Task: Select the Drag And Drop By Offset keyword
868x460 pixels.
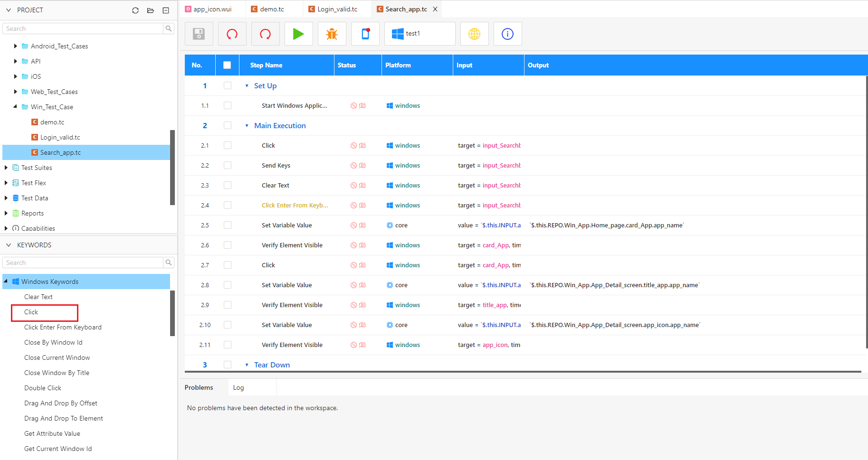Action: (61, 403)
